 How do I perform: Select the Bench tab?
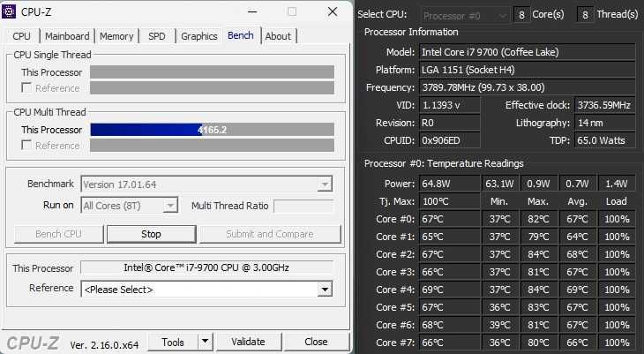tap(241, 35)
